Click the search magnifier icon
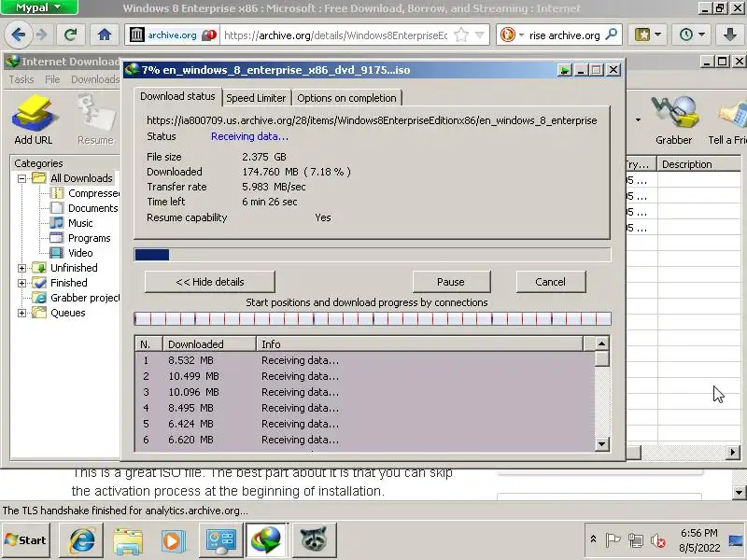747x560 pixels. [611, 35]
